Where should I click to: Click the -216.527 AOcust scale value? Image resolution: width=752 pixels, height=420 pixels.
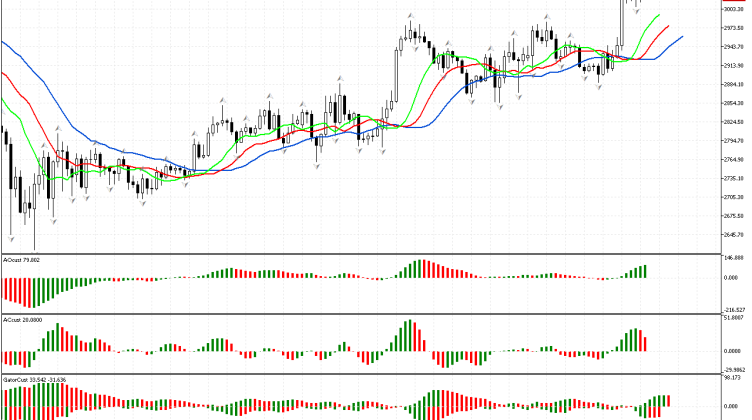click(x=734, y=310)
